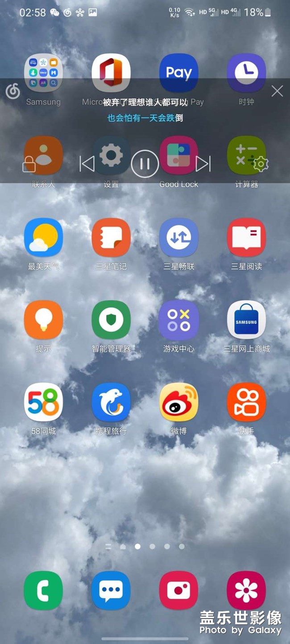Open Kuaishou app 快手
The image size is (290, 644).
246,402
